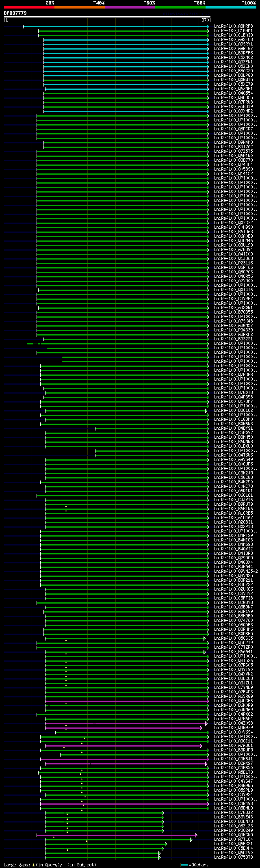Open UniRef100_Q40554 entry
Image resolution: width=260 pixels, height=868 pixels.
[233, 93]
